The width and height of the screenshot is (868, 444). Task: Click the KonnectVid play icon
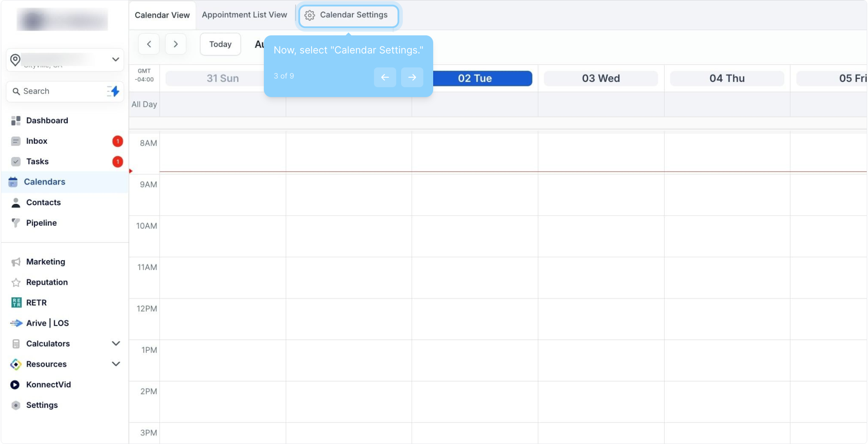click(x=15, y=385)
